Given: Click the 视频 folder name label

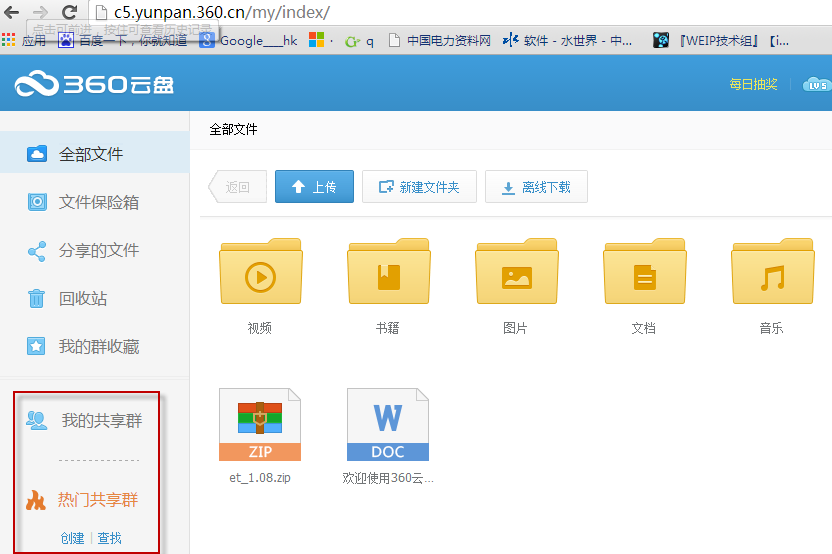Looking at the screenshot, I should 260,328.
